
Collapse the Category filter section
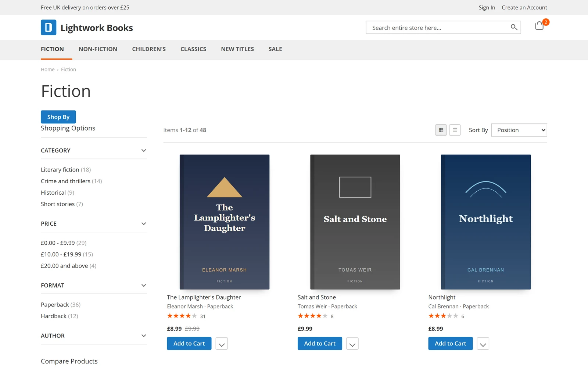pos(94,151)
